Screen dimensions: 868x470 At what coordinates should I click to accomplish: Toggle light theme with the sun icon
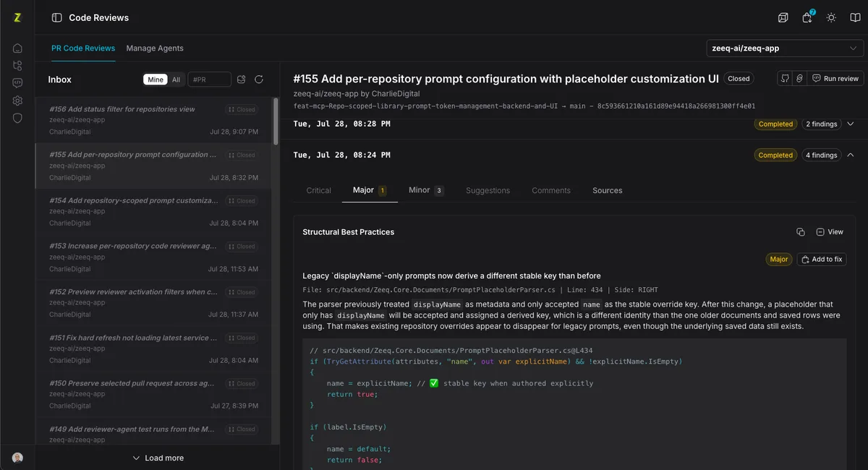click(x=831, y=17)
